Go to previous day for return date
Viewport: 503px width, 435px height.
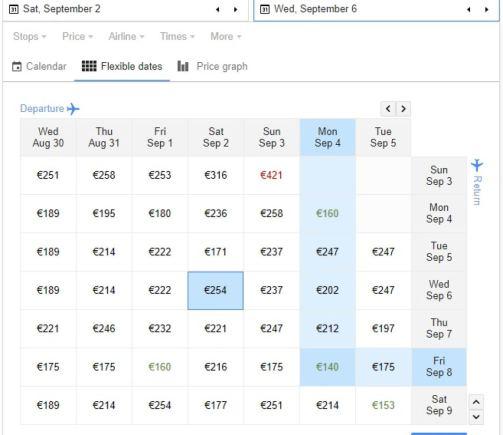pyautogui.click(x=469, y=9)
